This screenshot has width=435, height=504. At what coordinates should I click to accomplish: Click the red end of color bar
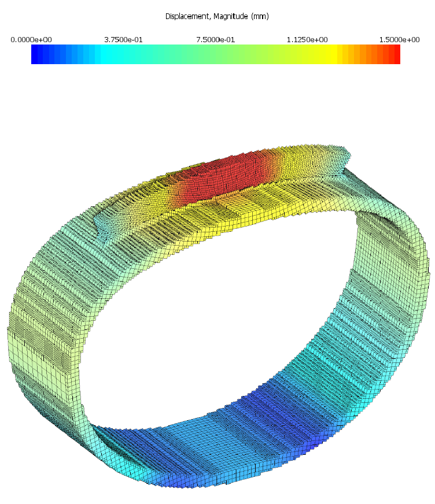(x=397, y=54)
